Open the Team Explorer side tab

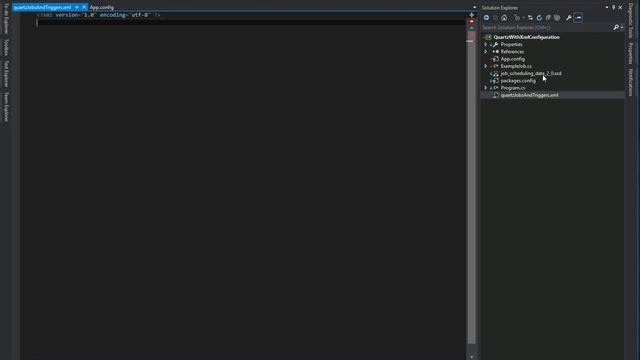[6, 107]
